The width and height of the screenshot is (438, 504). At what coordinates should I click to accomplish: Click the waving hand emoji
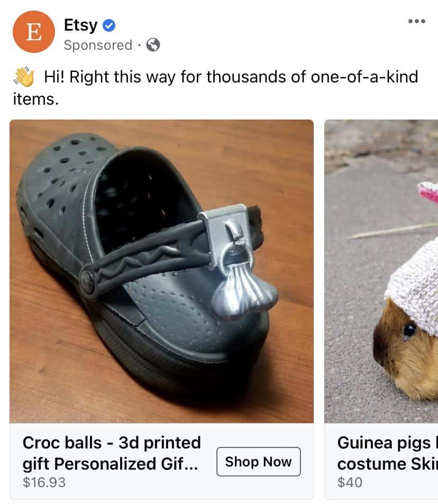(24, 77)
